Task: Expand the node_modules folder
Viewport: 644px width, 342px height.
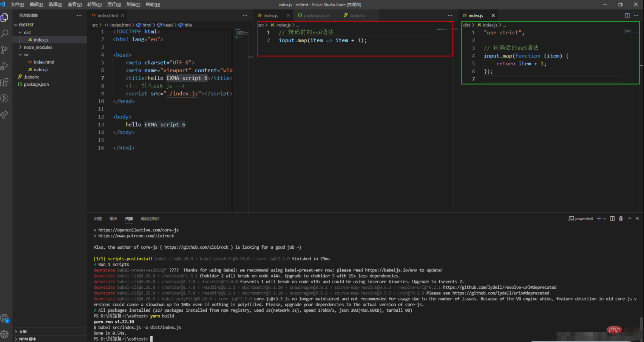Action: pyautogui.click(x=38, y=47)
